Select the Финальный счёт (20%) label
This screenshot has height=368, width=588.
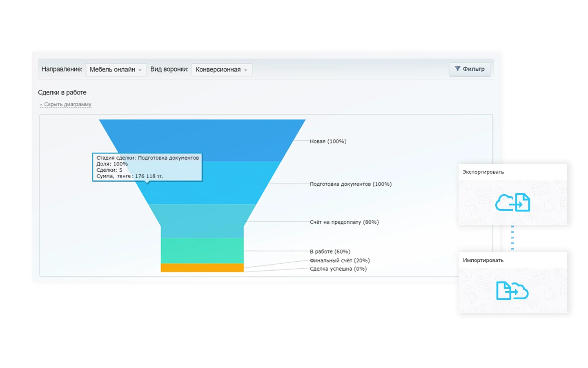click(340, 260)
